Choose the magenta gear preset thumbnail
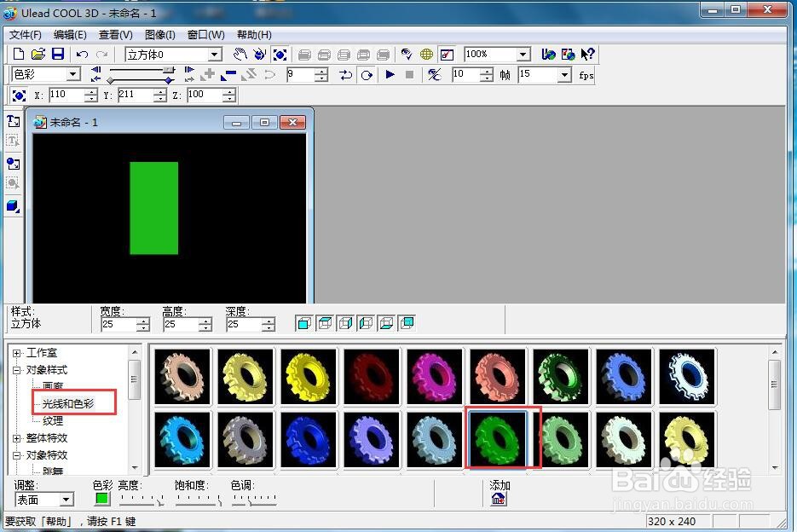This screenshot has height=532, width=797. coord(435,377)
